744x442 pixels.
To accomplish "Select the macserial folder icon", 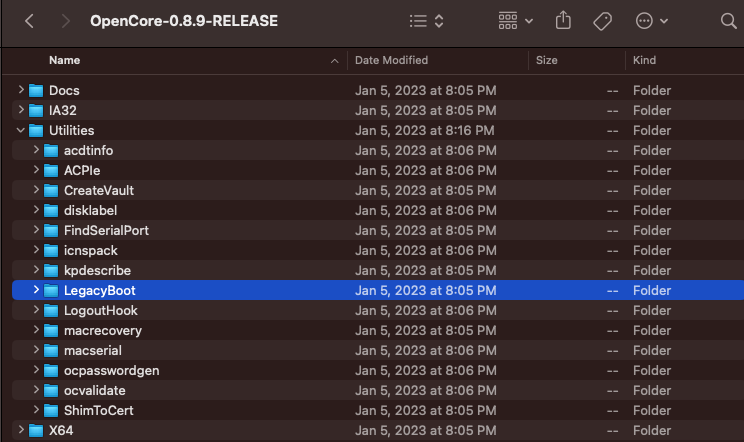I will point(51,350).
